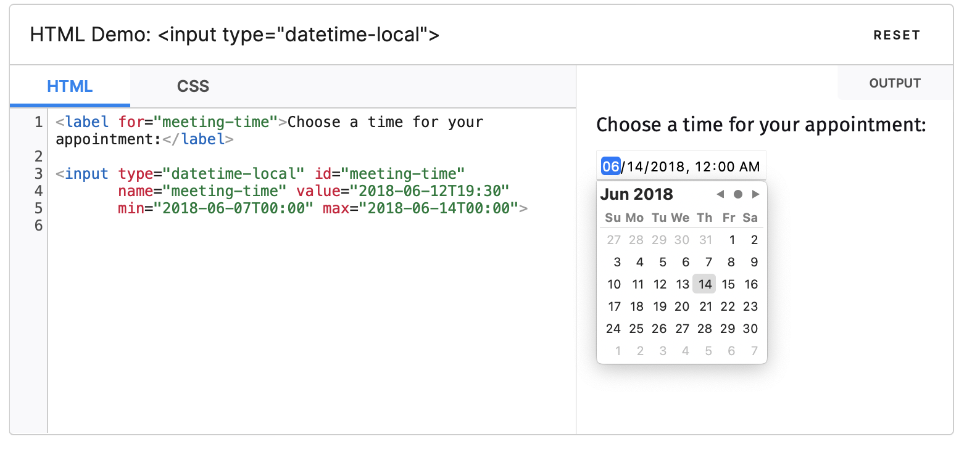Click the OUTPUT label

tap(894, 83)
